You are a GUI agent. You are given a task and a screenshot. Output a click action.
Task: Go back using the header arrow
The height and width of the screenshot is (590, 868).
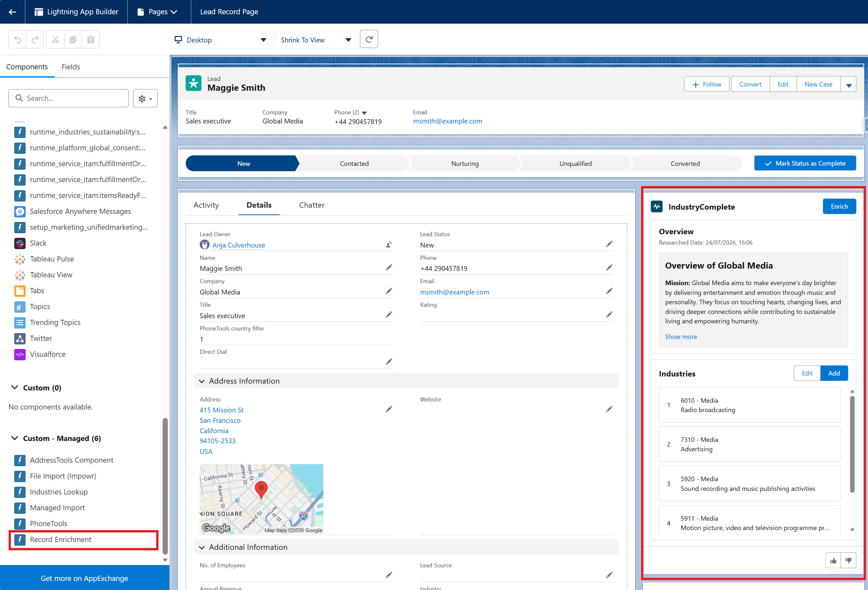click(12, 12)
